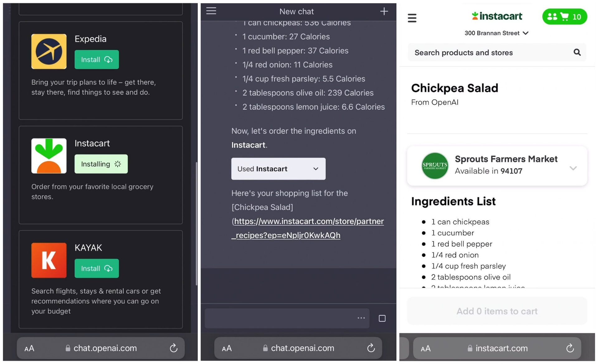This screenshot has height=364, width=598.
Task: Expand the Used Instacart plugin dropdown
Action: (316, 168)
